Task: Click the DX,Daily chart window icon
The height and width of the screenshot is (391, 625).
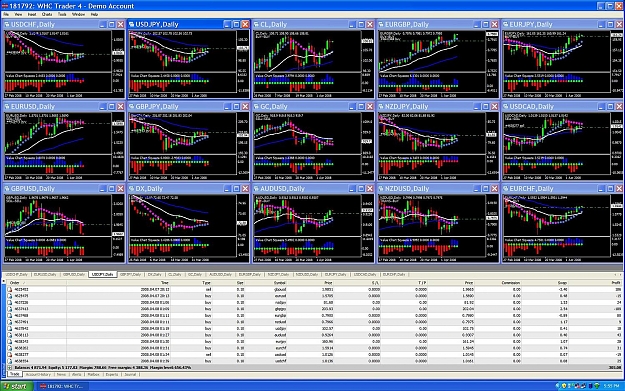Action: pyautogui.click(x=132, y=189)
